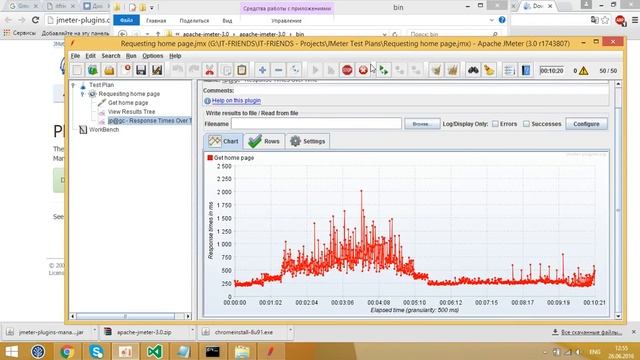Open the Help on this plugin link

point(236,100)
